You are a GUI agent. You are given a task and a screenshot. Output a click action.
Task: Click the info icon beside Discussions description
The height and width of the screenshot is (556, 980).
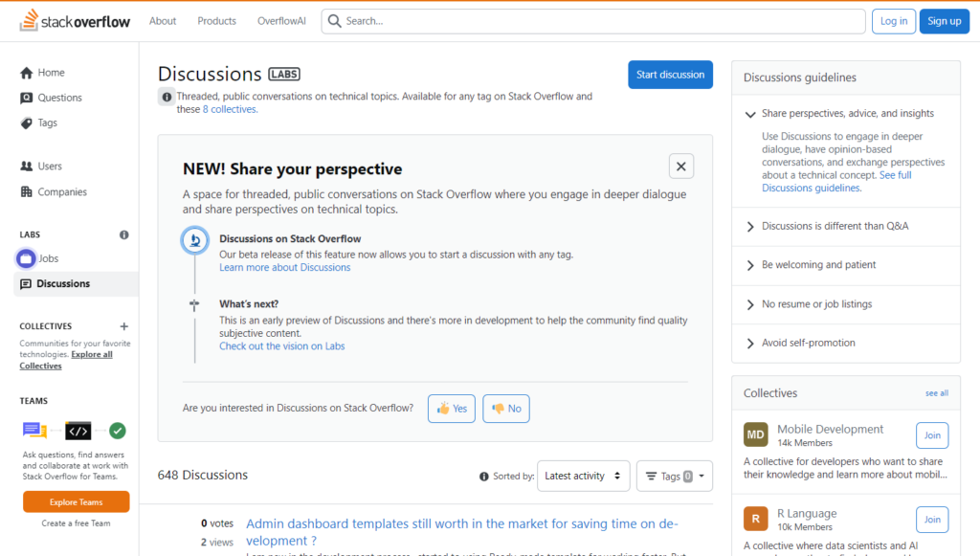pyautogui.click(x=167, y=97)
